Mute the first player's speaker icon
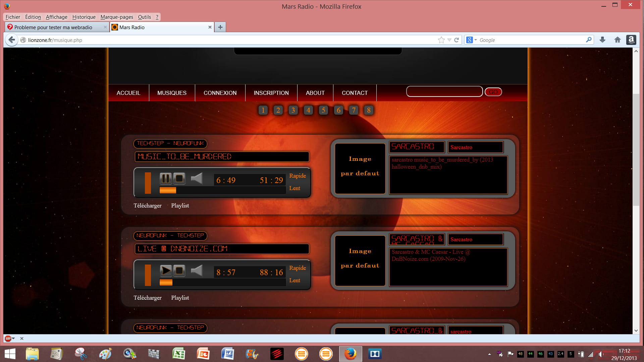Screen dimensions: 644x362 coord(197,178)
